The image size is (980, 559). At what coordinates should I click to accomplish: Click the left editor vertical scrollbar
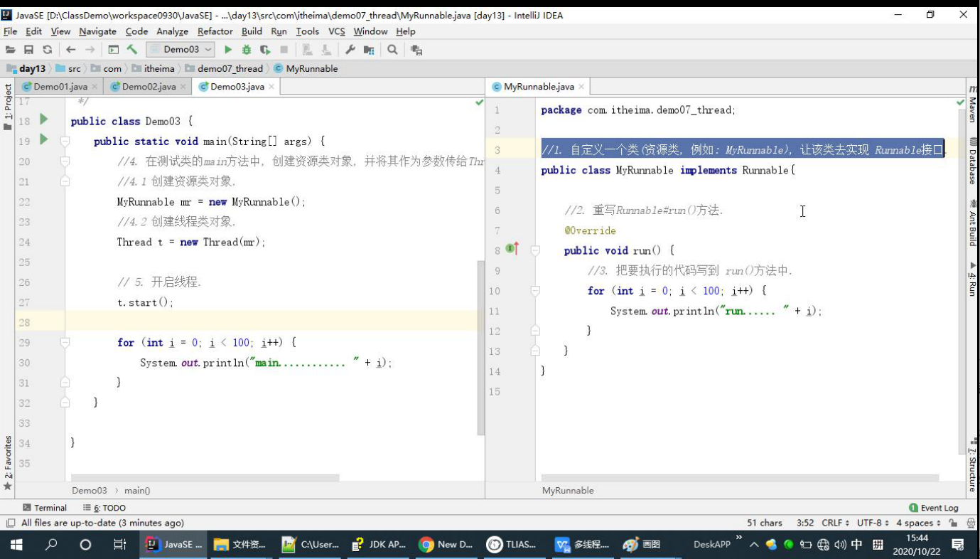click(x=480, y=348)
